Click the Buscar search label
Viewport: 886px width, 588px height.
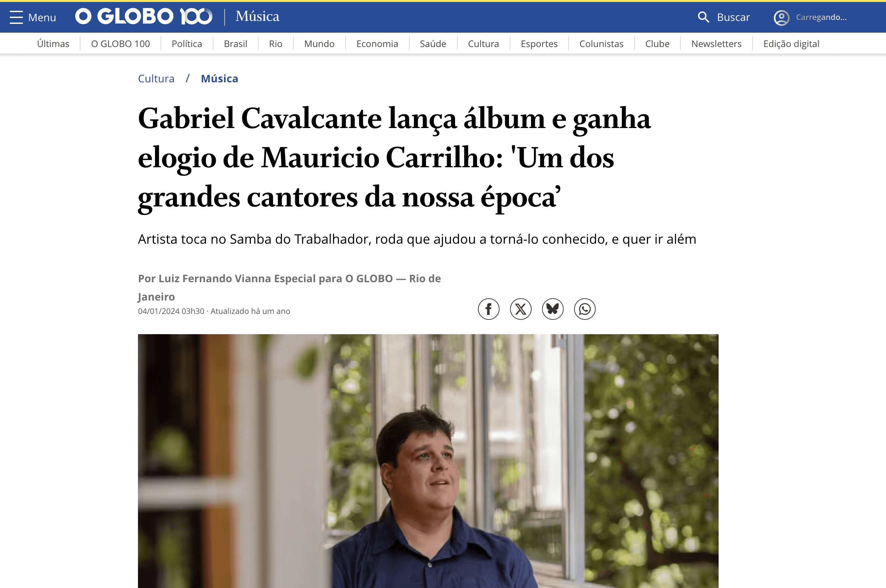point(733,17)
